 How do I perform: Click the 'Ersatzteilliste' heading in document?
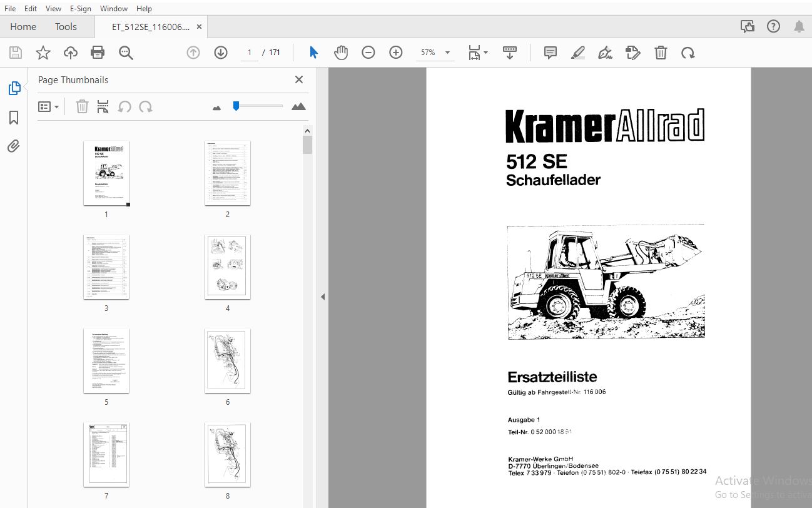(552, 377)
